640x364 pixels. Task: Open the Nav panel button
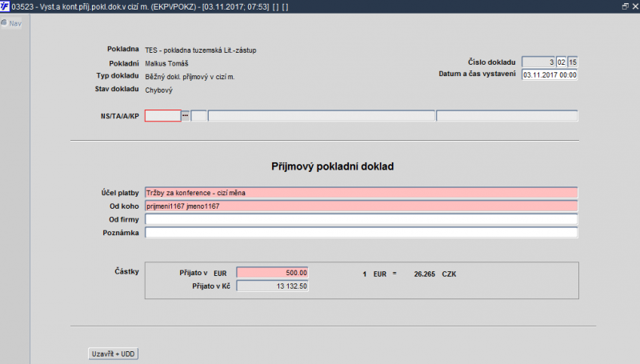click(x=11, y=23)
